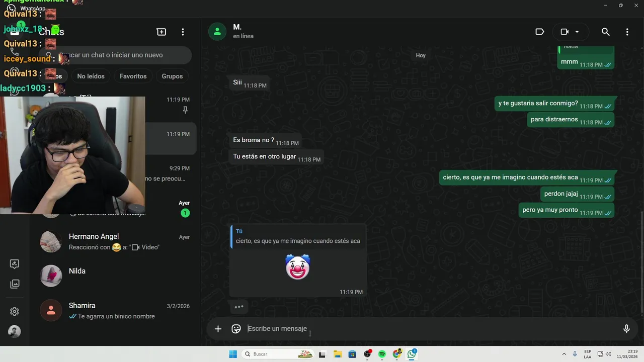Screen dimensions: 644x362
Task: Click the label tag icon in chat header
Action: (x=540, y=32)
